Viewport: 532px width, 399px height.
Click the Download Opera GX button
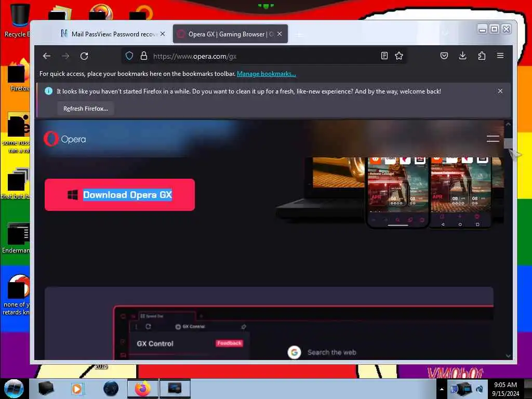click(120, 195)
